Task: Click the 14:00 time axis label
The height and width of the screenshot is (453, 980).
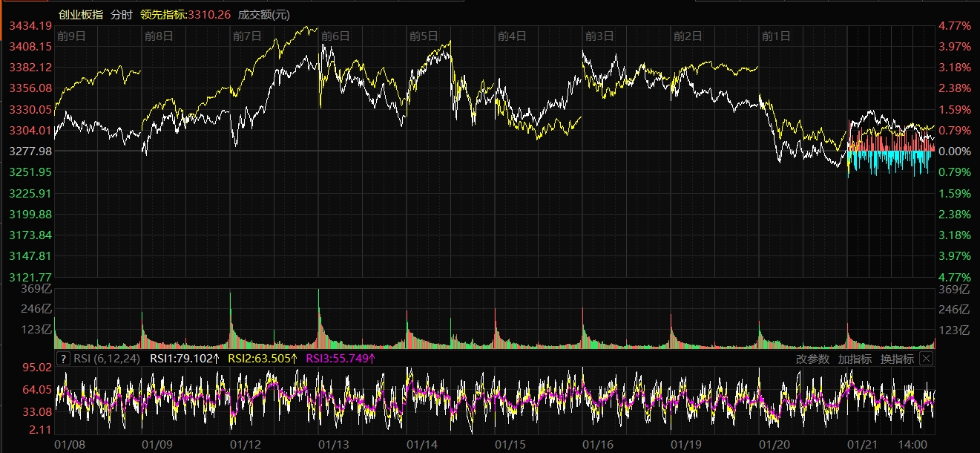Action: tap(912, 444)
